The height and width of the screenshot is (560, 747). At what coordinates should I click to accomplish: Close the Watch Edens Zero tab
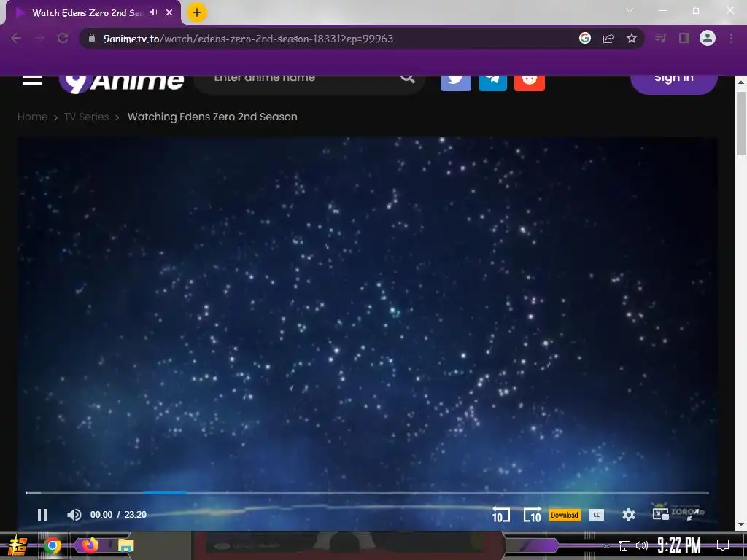click(x=169, y=12)
